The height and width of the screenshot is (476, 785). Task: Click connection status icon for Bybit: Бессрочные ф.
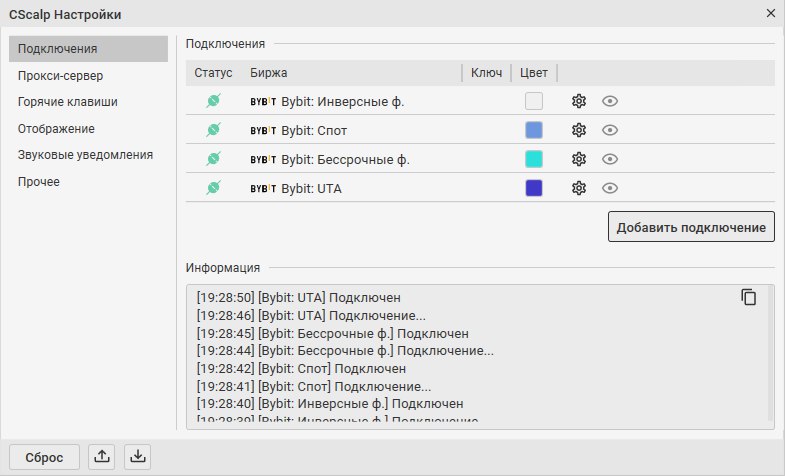click(213, 159)
